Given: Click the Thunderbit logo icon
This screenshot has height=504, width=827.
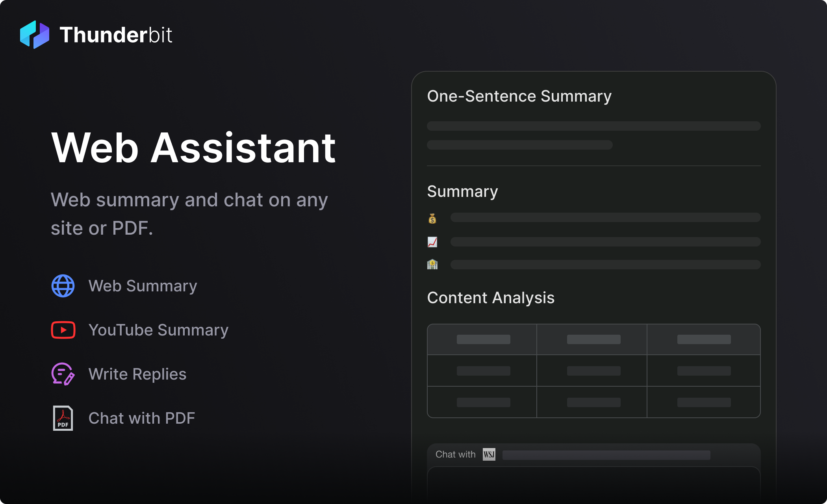Looking at the screenshot, I should tap(35, 35).
